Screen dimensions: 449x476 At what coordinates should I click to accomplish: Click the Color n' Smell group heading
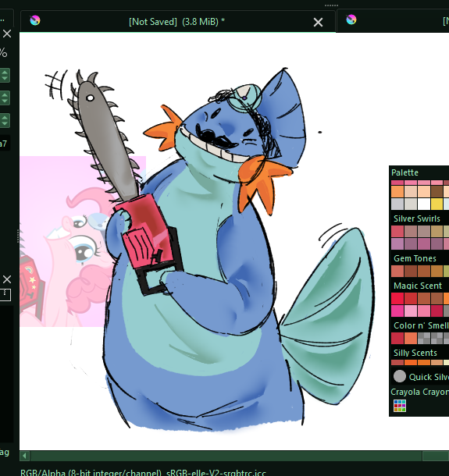(421, 325)
